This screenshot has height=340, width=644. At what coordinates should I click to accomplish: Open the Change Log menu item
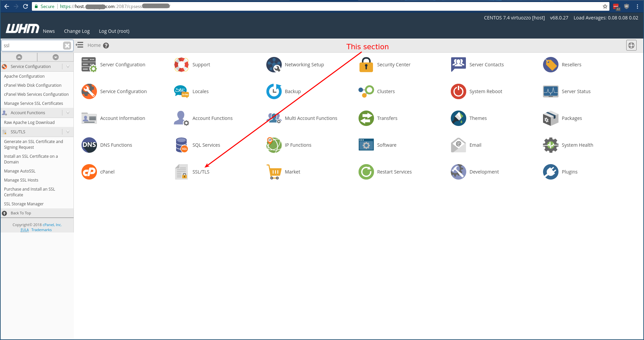coord(77,31)
